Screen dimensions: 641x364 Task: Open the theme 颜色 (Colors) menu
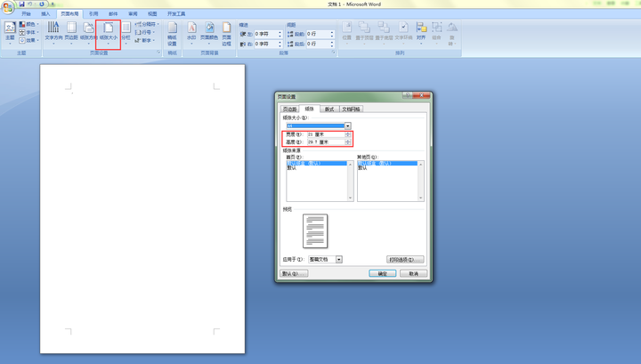coord(29,25)
